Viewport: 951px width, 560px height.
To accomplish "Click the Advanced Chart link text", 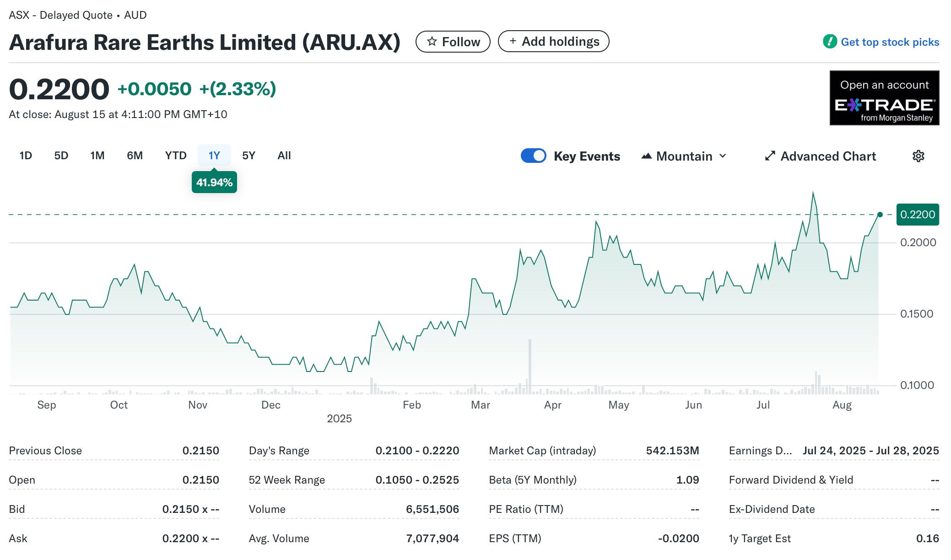I will coord(828,156).
